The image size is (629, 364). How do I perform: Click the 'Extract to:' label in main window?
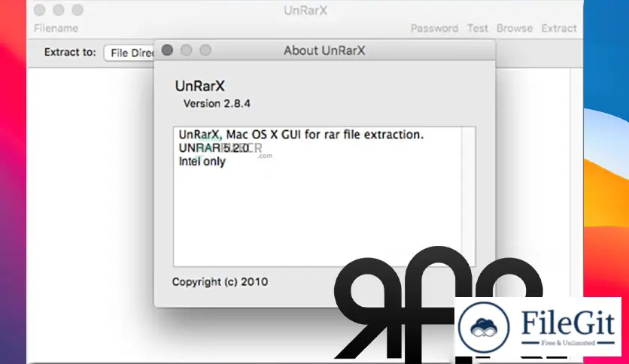pos(70,53)
